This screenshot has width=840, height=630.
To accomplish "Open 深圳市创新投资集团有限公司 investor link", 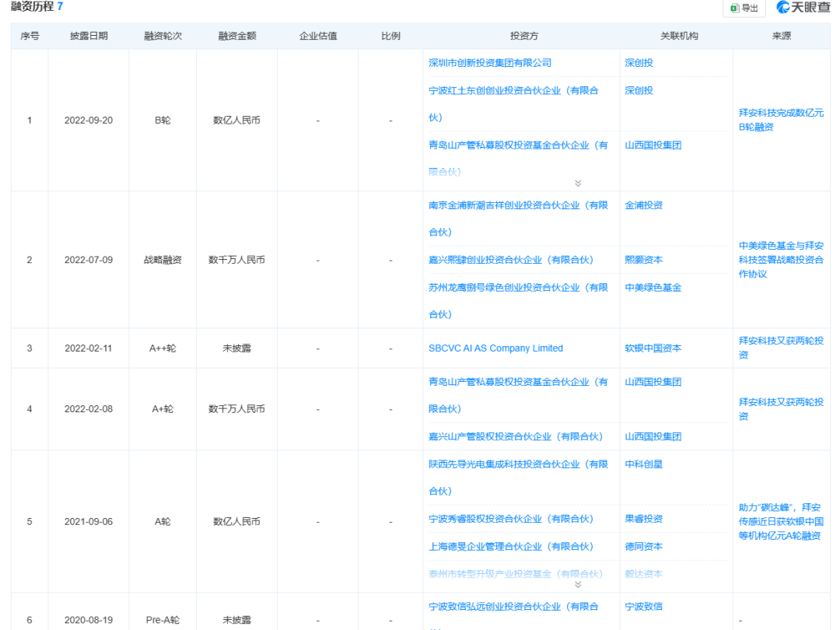I will coord(490,63).
